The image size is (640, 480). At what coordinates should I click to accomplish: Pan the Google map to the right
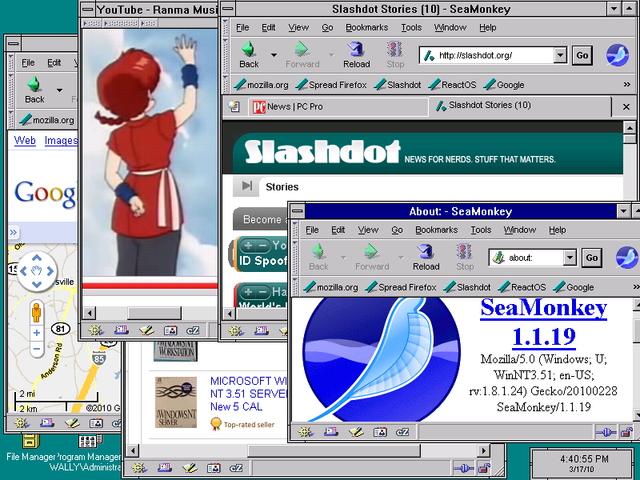click(50, 271)
